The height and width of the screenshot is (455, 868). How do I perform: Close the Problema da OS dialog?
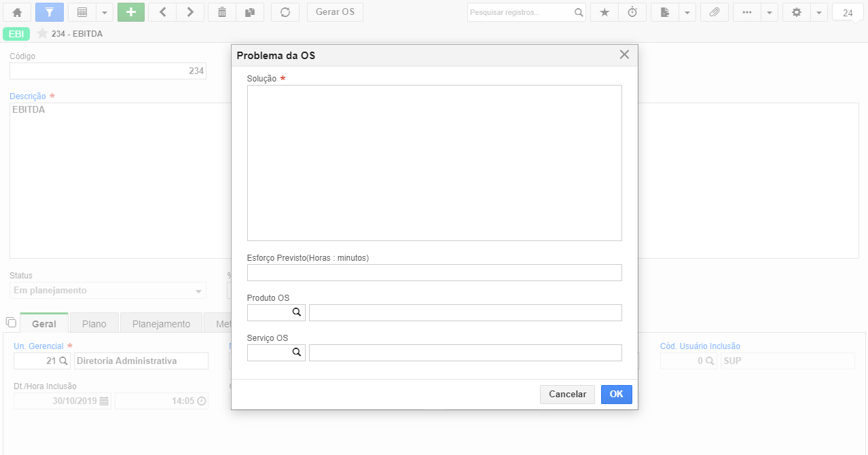click(x=624, y=55)
